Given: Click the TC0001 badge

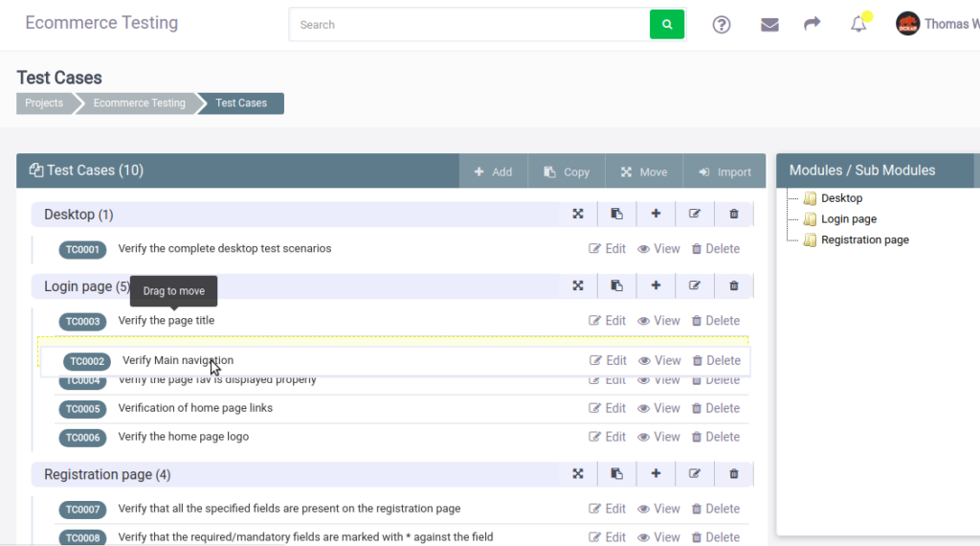Looking at the screenshot, I should (82, 250).
